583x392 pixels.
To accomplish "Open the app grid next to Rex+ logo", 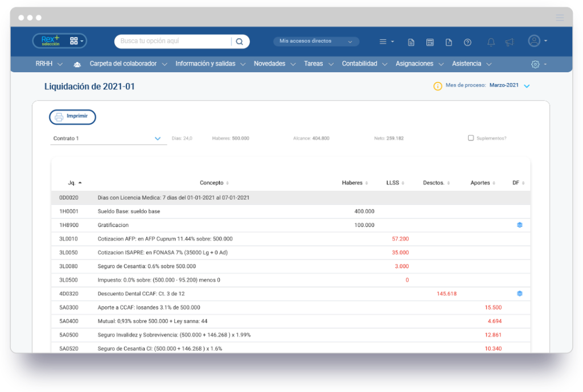I will [75, 41].
